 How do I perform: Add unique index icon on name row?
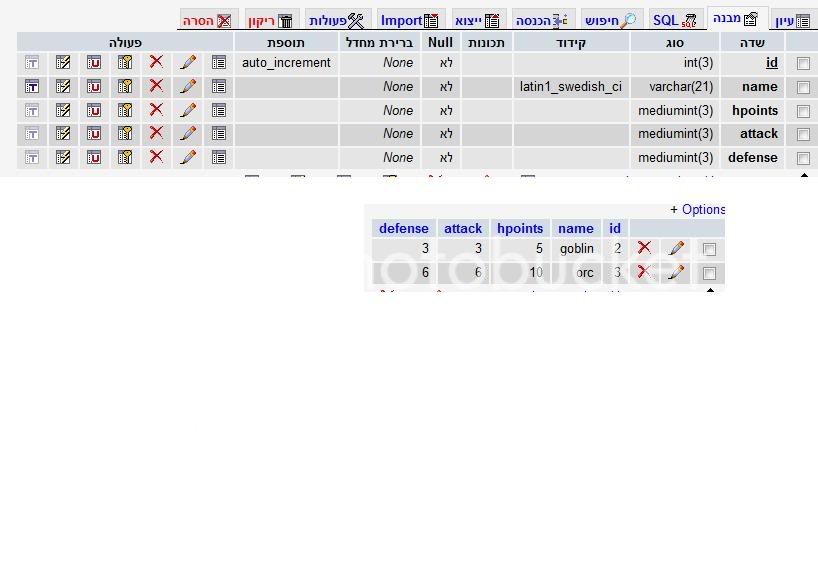[x=94, y=86]
